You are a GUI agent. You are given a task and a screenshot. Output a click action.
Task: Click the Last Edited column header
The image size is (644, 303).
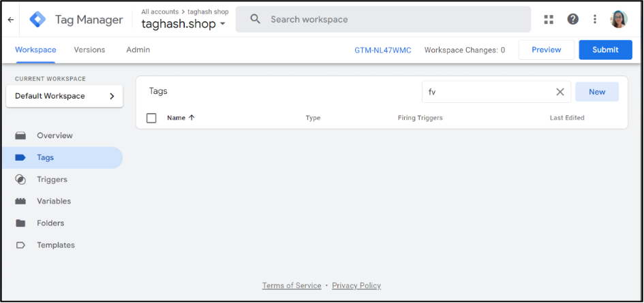pyautogui.click(x=567, y=118)
